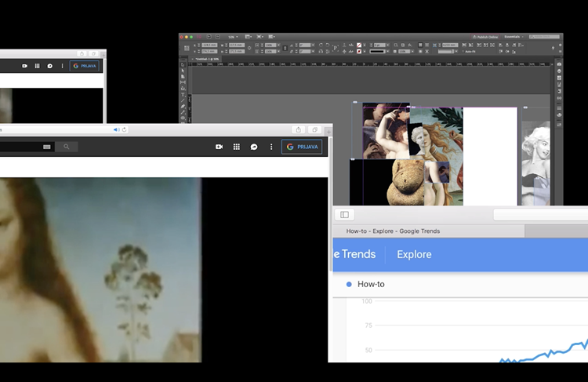This screenshot has height=382, width=588.
Task: Click the on-screen keyboard icon in search box
Action: (x=47, y=147)
